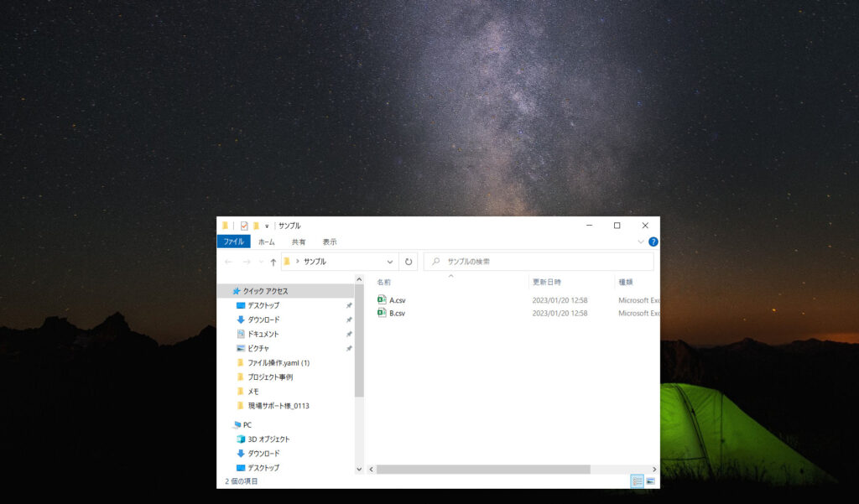Switch to large thumbnails view layout
The height and width of the screenshot is (504, 859).
coord(650,481)
